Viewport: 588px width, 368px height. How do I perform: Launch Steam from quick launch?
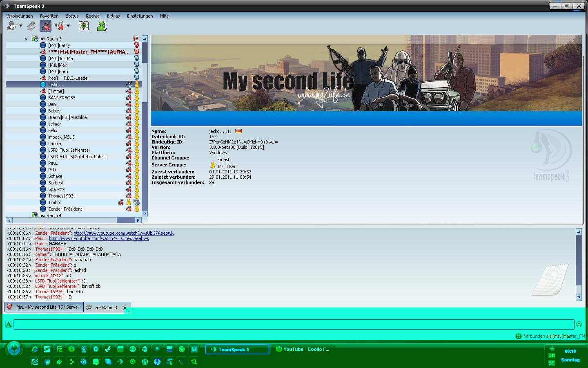coord(108,349)
